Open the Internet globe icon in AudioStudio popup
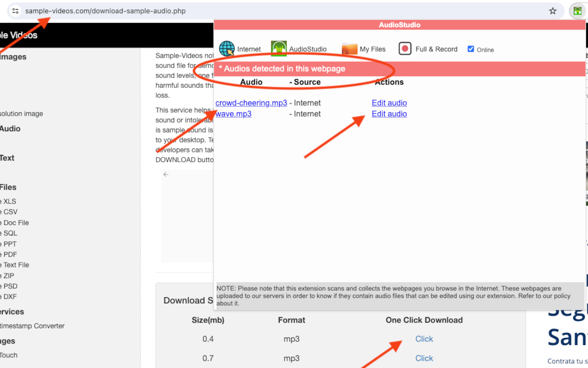 pos(227,49)
